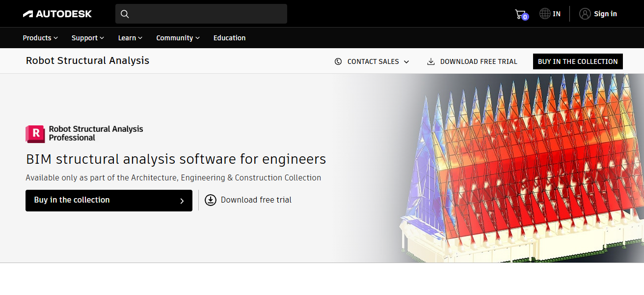Image resolution: width=644 pixels, height=295 pixels.
Task: Click the search magnifier icon
Action: coord(125,14)
